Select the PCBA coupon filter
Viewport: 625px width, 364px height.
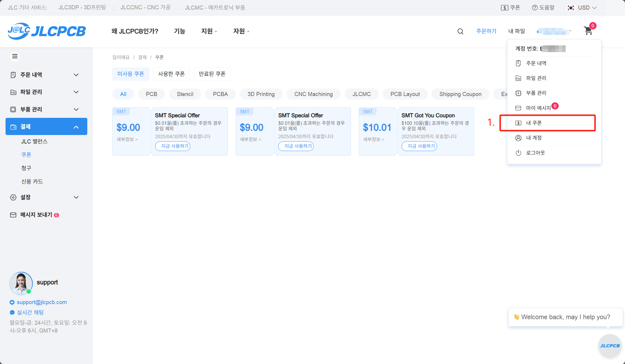pyautogui.click(x=220, y=94)
